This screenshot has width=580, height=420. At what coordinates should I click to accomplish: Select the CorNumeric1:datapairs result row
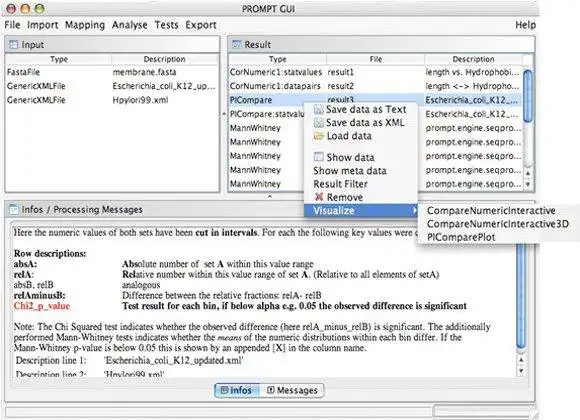(375, 86)
